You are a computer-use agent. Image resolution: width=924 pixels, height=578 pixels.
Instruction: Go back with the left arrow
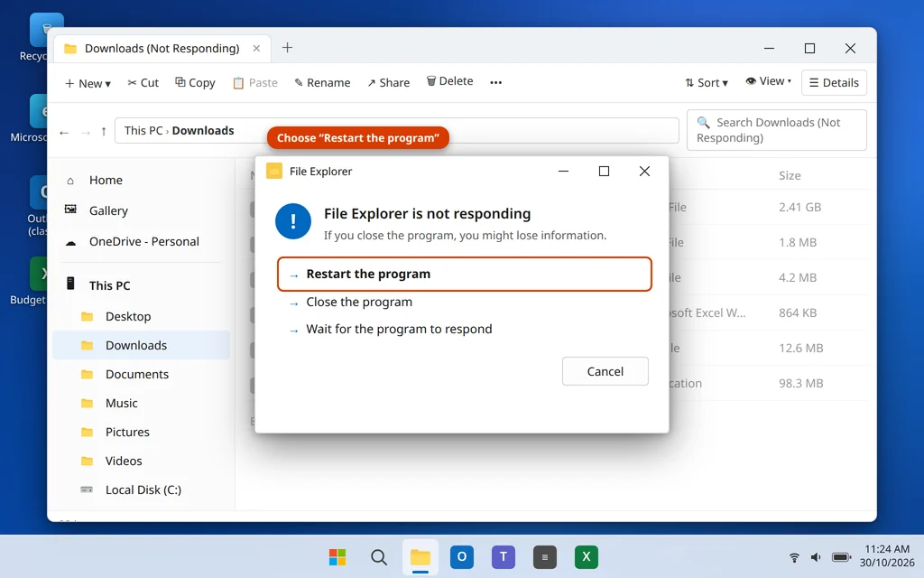pyautogui.click(x=64, y=132)
